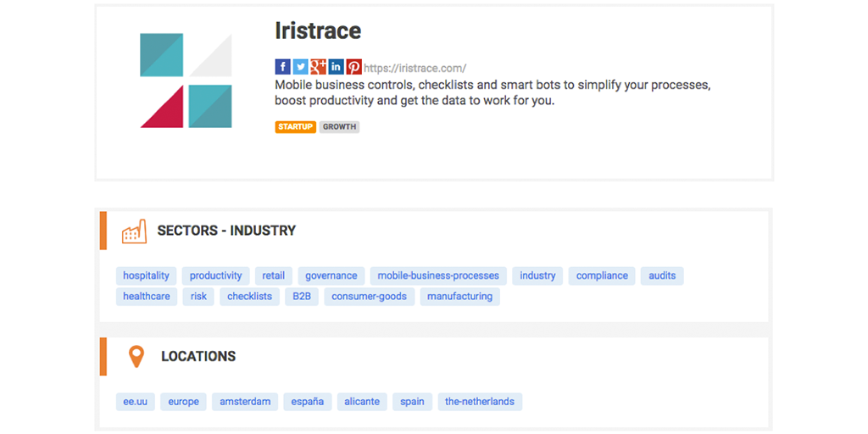Select the retail tag
This screenshot has width=868, height=434.
pyautogui.click(x=274, y=275)
